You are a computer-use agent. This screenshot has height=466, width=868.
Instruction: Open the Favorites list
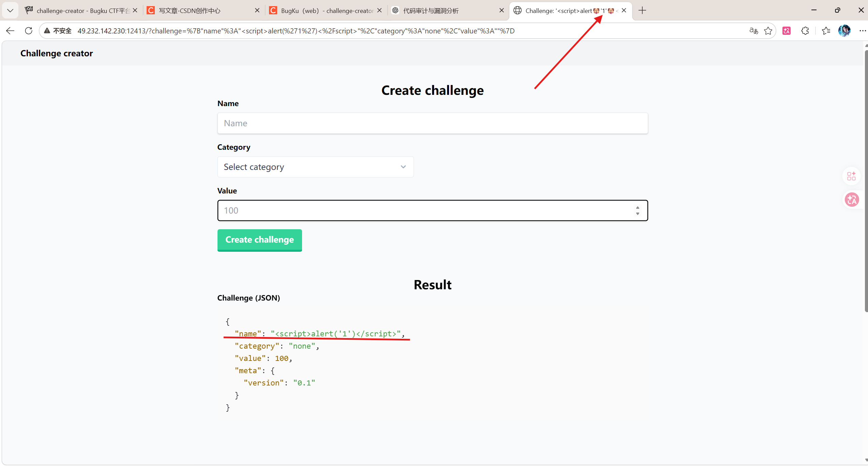point(826,31)
